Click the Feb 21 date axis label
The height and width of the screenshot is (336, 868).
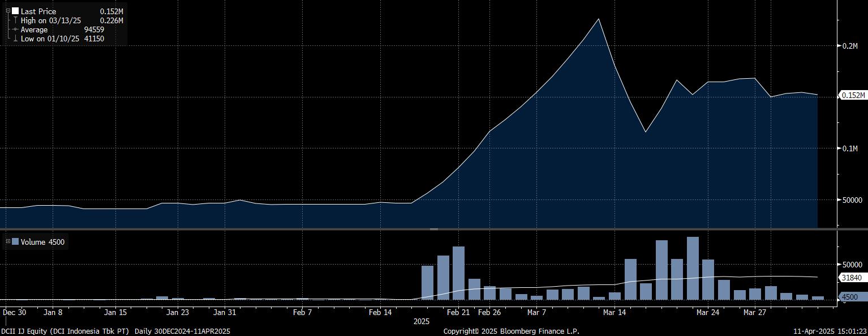[458, 312]
